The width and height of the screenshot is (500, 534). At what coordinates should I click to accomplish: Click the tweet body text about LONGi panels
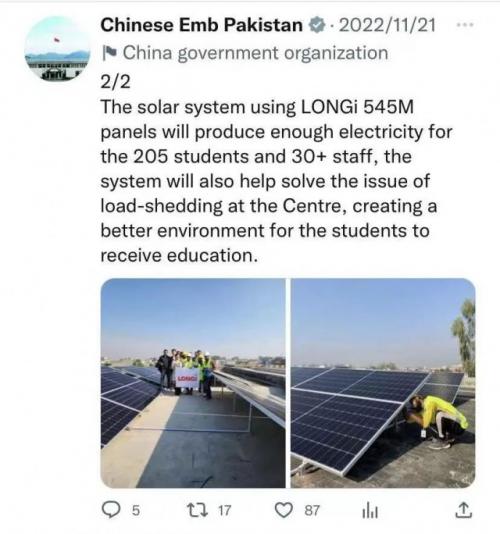pyautogui.click(x=276, y=181)
